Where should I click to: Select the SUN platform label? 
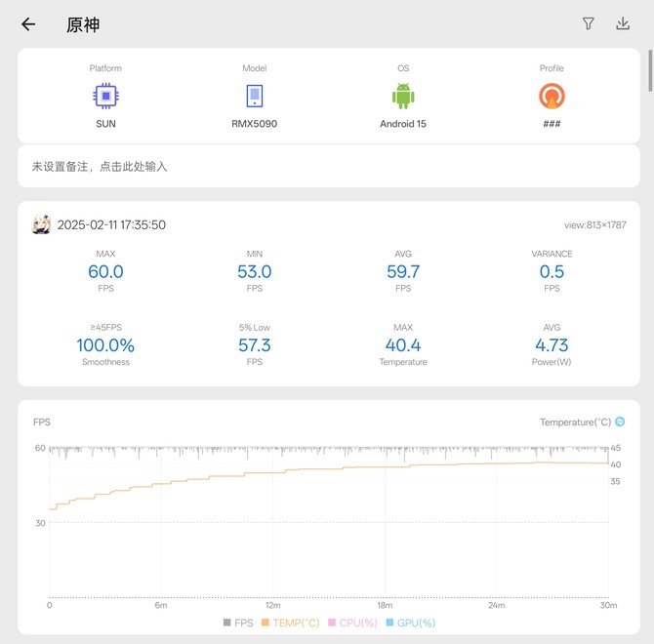105,124
